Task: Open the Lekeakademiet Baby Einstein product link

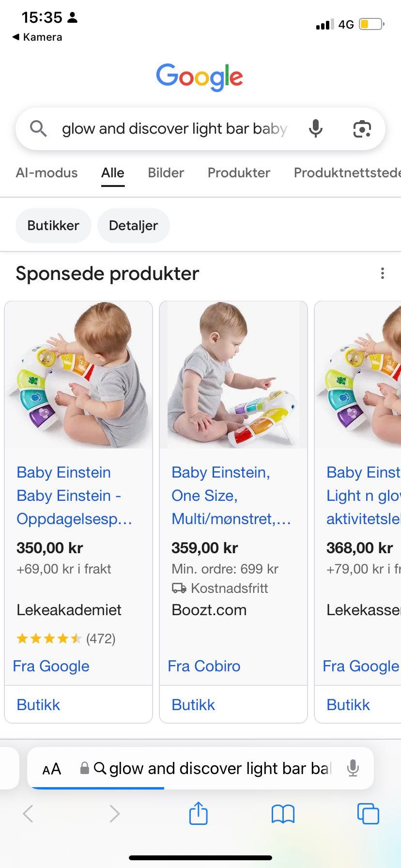Action: [x=74, y=496]
